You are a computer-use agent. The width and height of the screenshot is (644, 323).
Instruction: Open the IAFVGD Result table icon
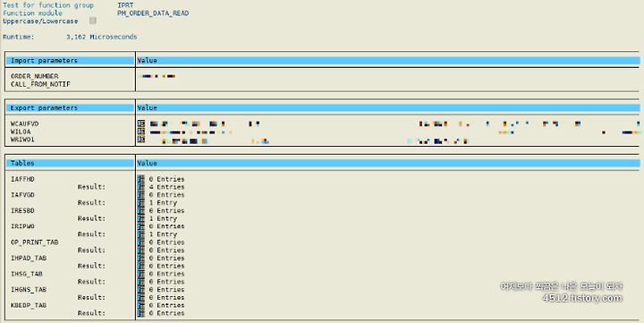(x=141, y=202)
